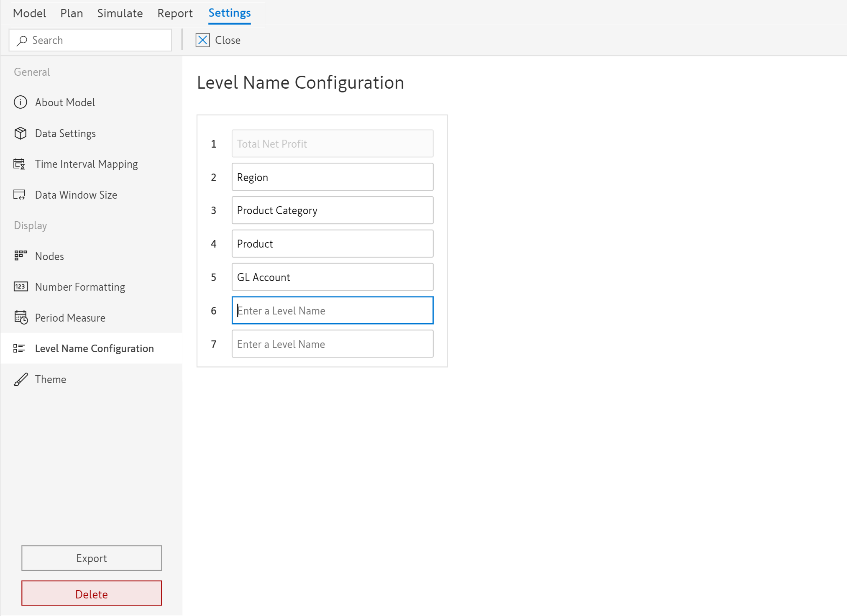Click the Number Formatting 123 icon
This screenshot has height=616, width=847.
click(20, 287)
